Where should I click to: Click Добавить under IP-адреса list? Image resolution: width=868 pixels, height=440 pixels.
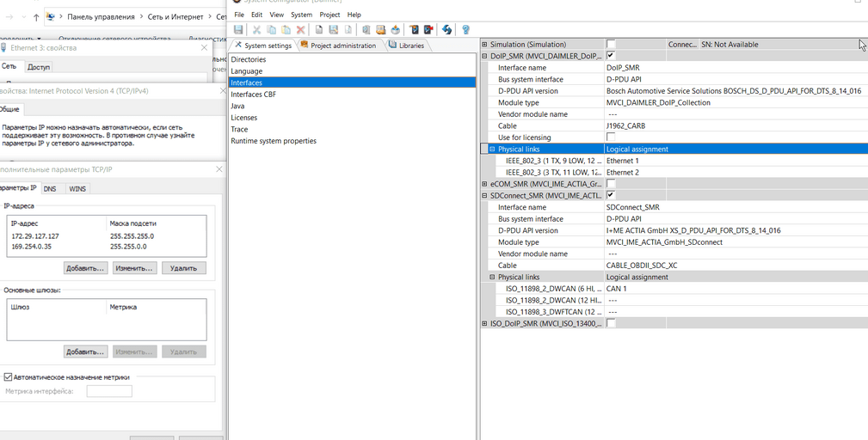point(85,268)
